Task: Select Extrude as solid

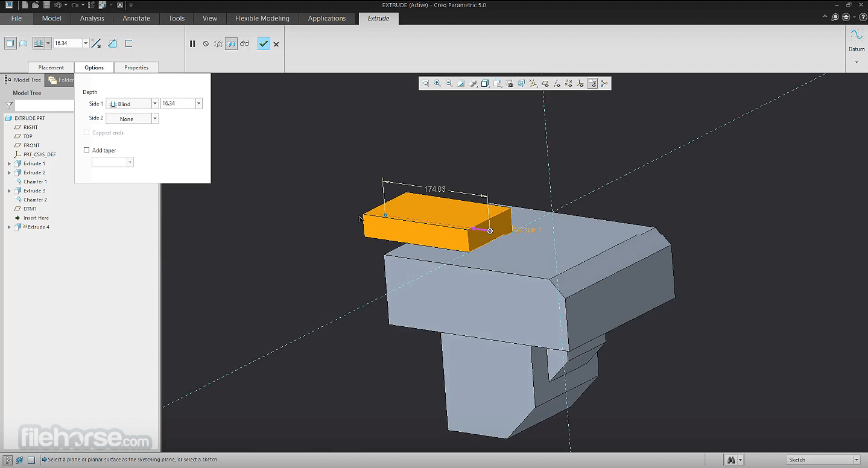Action: [x=10, y=43]
